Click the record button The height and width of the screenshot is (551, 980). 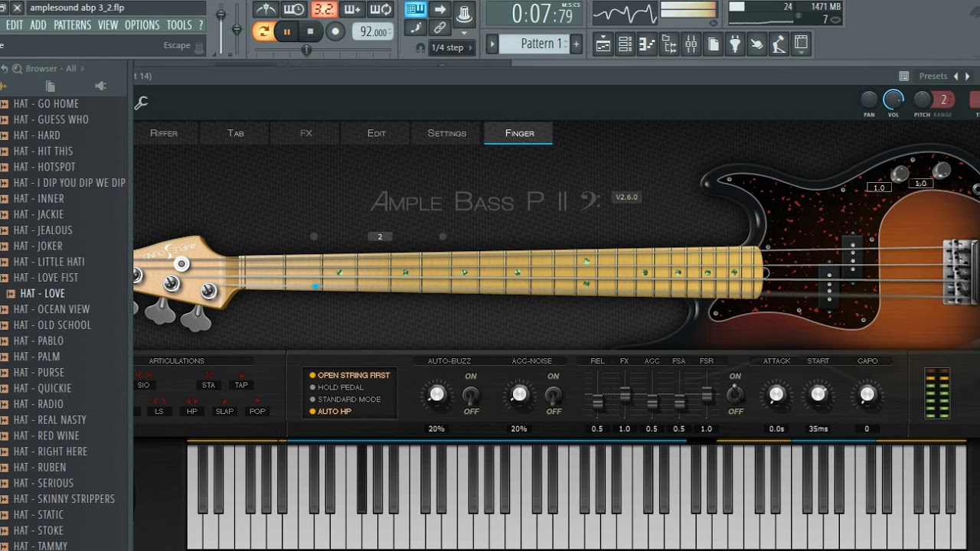(335, 31)
